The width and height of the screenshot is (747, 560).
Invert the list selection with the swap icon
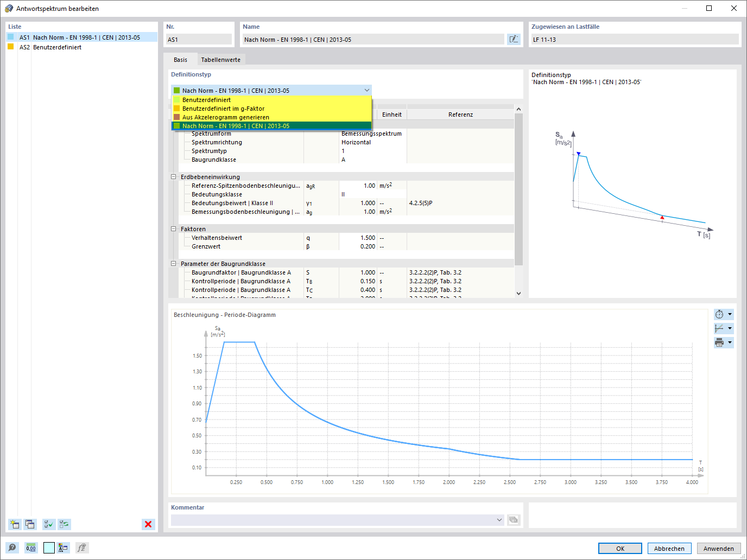pyautogui.click(x=65, y=524)
